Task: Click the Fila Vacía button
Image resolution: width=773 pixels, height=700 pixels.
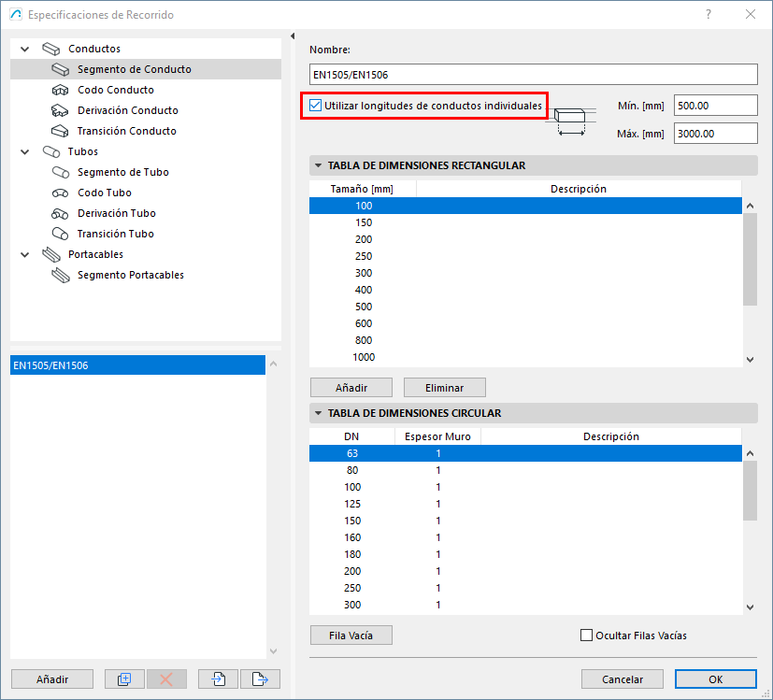Action: point(351,636)
